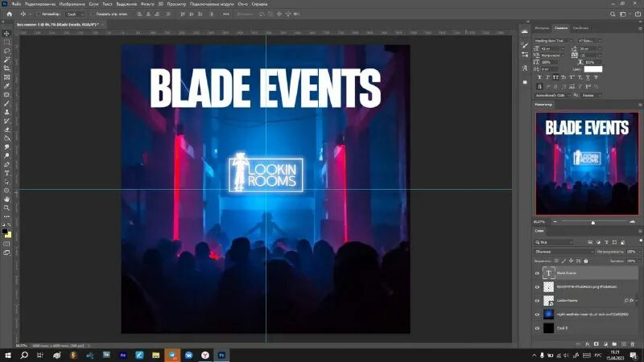The height and width of the screenshot is (362, 644).
Task: Open the language dropdown in Character panel
Action: tap(553, 95)
